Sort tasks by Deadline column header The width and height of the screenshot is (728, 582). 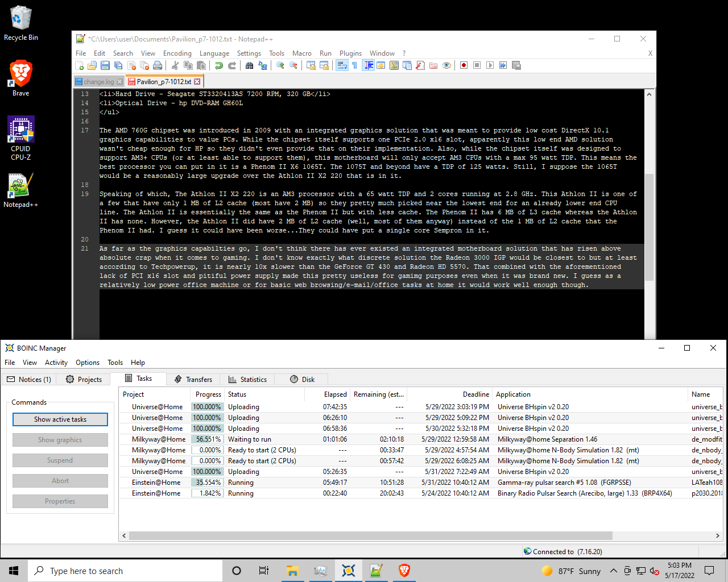click(450, 394)
